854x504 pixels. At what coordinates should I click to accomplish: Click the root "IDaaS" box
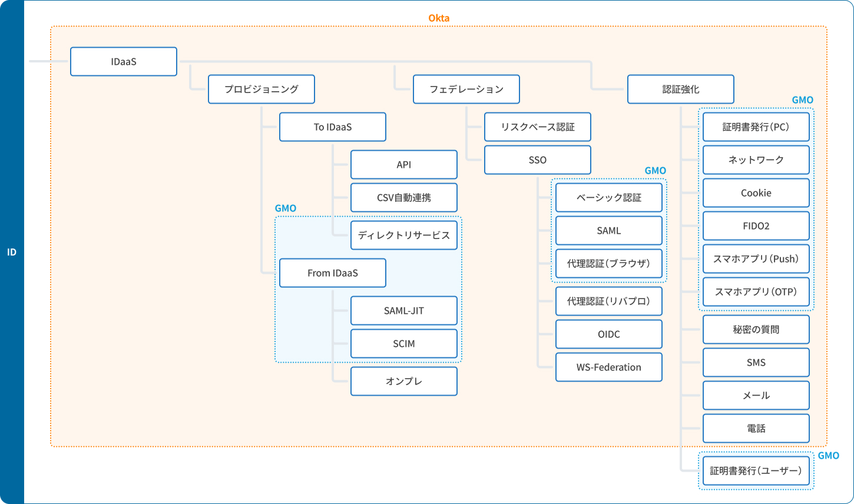click(x=124, y=62)
